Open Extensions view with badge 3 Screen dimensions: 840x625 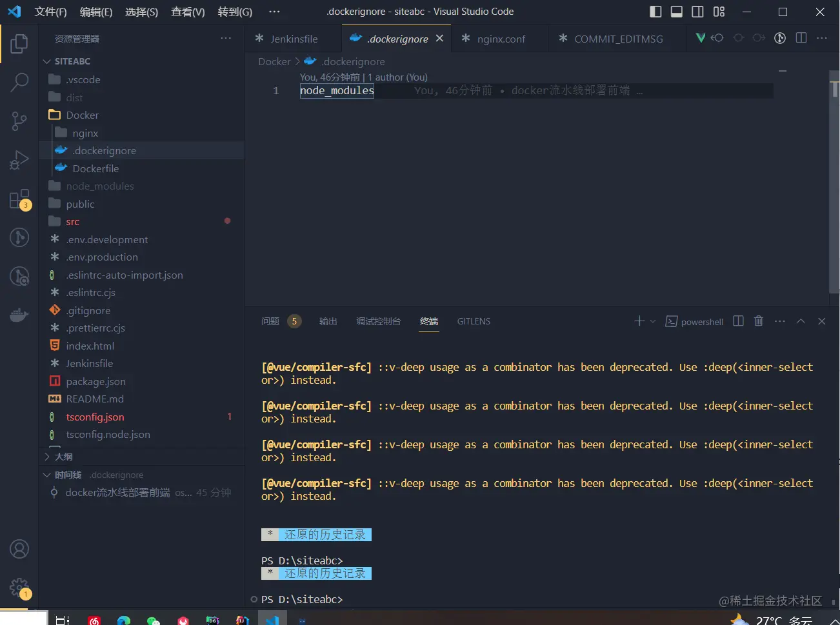click(19, 199)
